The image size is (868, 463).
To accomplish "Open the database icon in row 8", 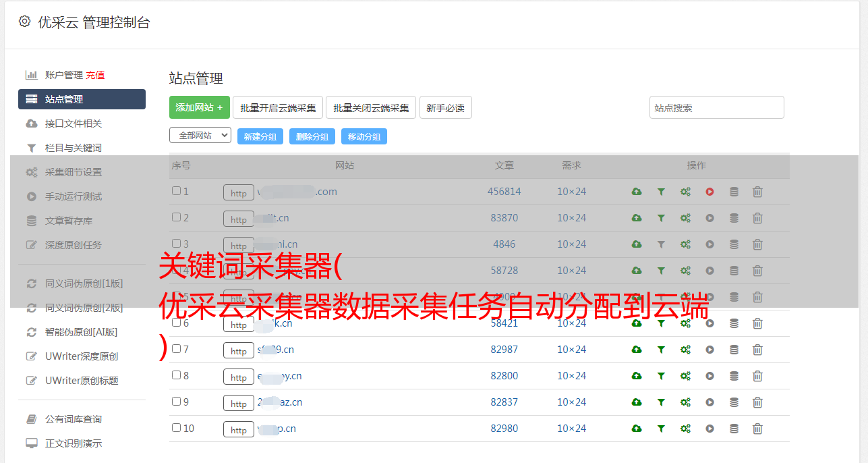I will [x=734, y=376].
